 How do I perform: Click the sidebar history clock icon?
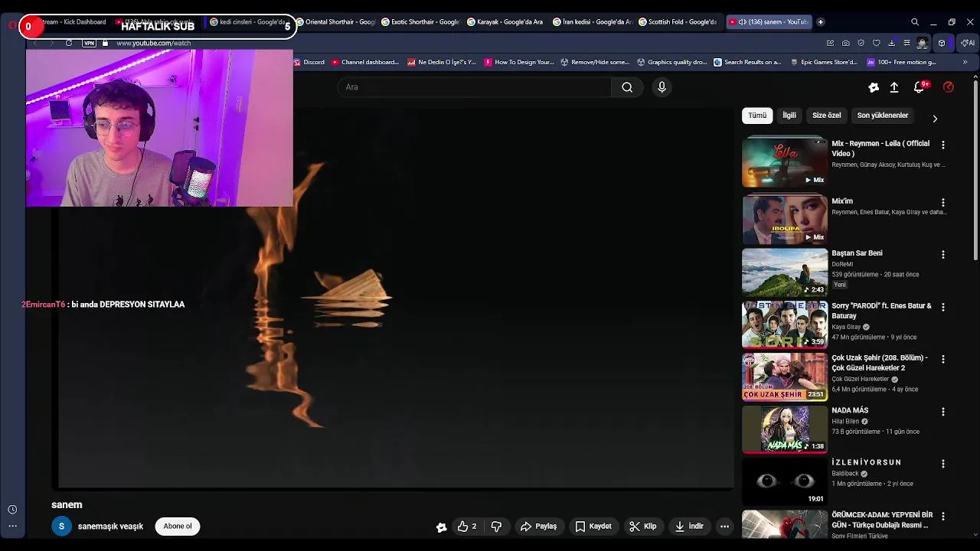(12, 510)
